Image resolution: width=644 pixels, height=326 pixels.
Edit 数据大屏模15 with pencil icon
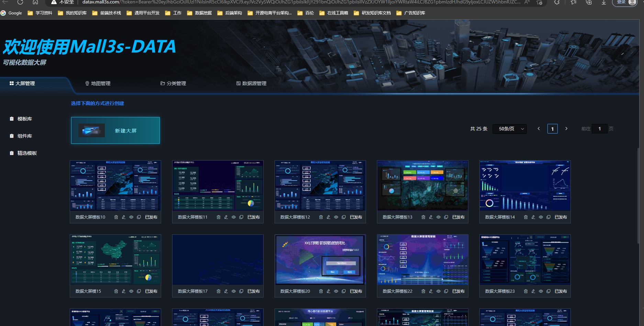click(x=124, y=291)
